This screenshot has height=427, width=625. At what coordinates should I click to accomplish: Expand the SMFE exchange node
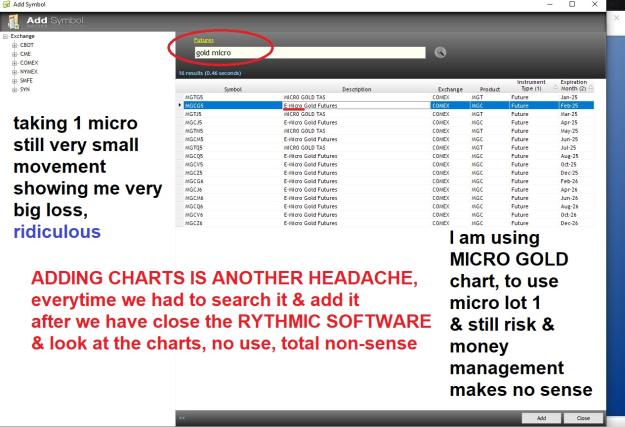click(14, 81)
